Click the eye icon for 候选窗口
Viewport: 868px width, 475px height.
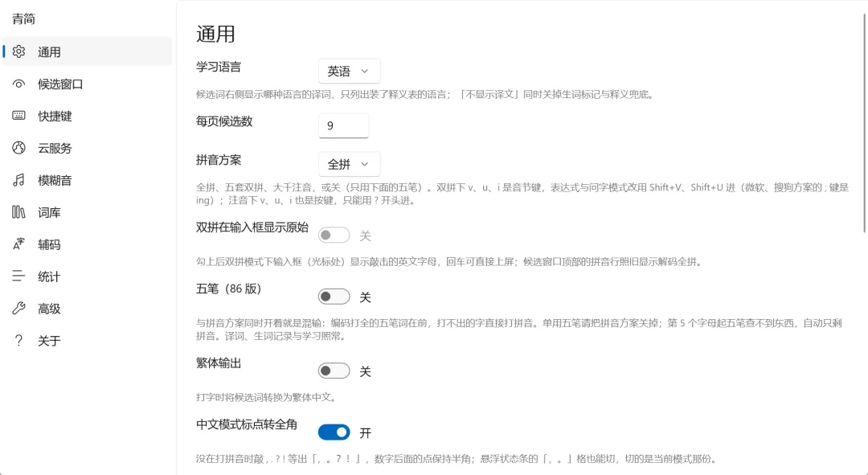pos(18,84)
